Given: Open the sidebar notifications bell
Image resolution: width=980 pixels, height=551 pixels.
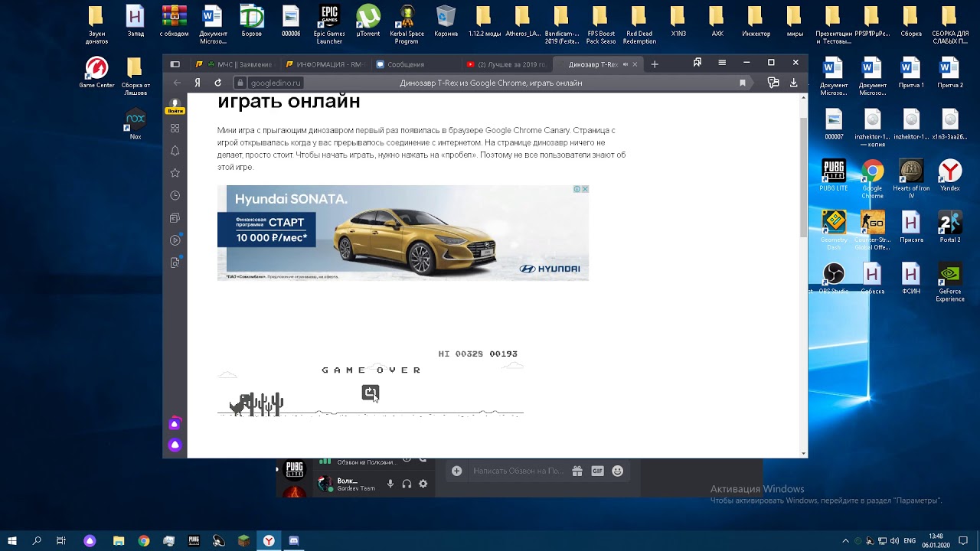Looking at the screenshot, I should click(175, 151).
